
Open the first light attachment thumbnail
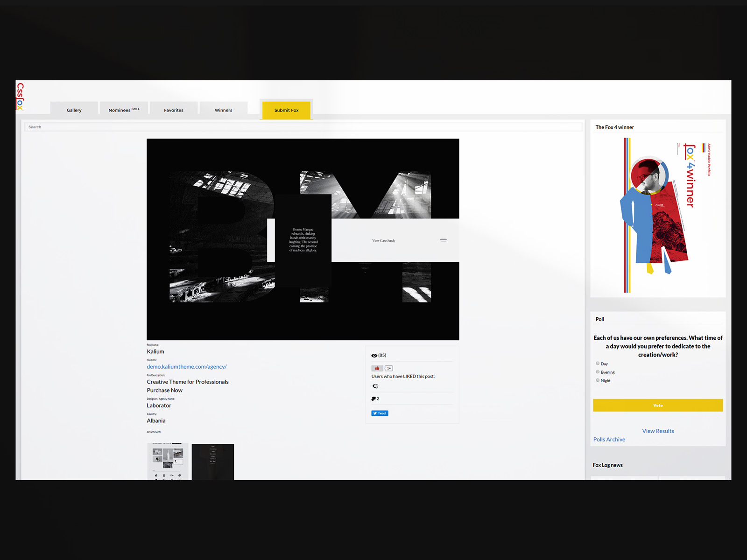168,461
